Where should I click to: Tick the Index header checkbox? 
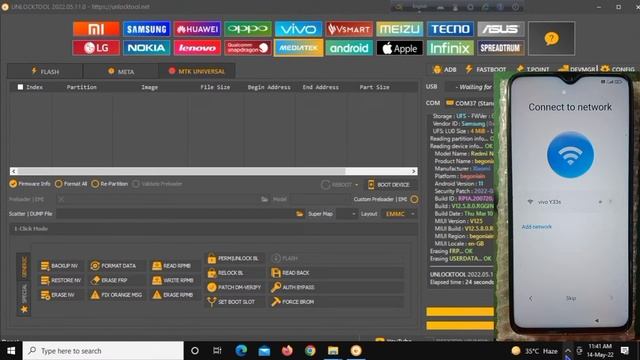tap(20, 87)
